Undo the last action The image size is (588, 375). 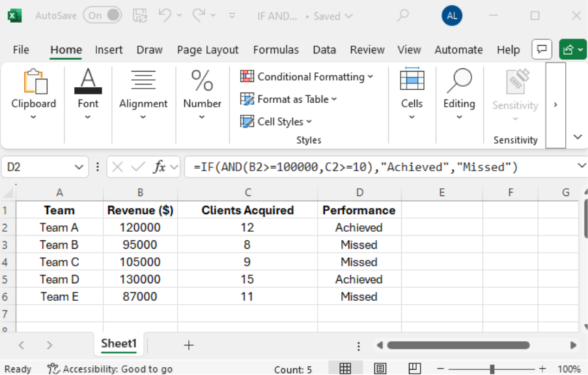(165, 16)
